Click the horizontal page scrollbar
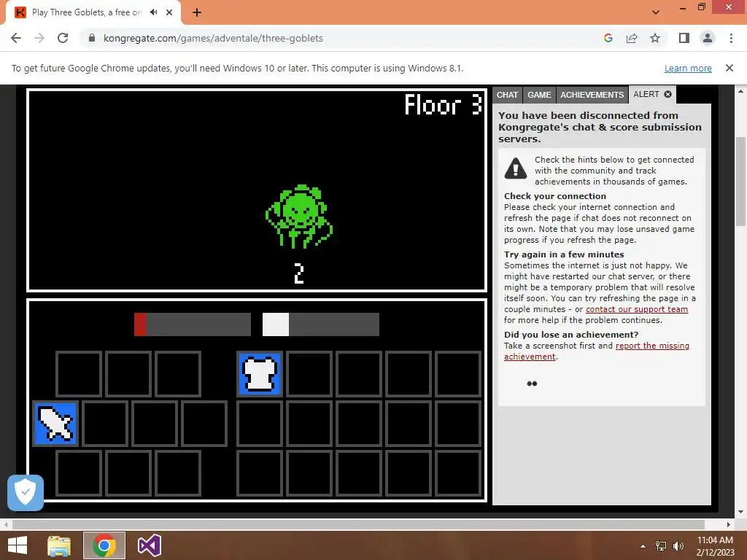Image resolution: width=747 pixels, height=560 pixels. coord(358,524)
